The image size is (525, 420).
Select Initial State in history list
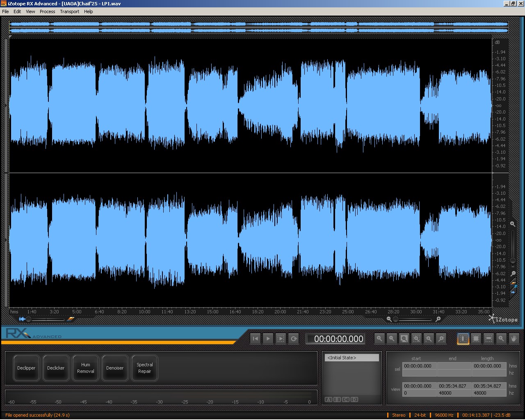coord(352,358)
